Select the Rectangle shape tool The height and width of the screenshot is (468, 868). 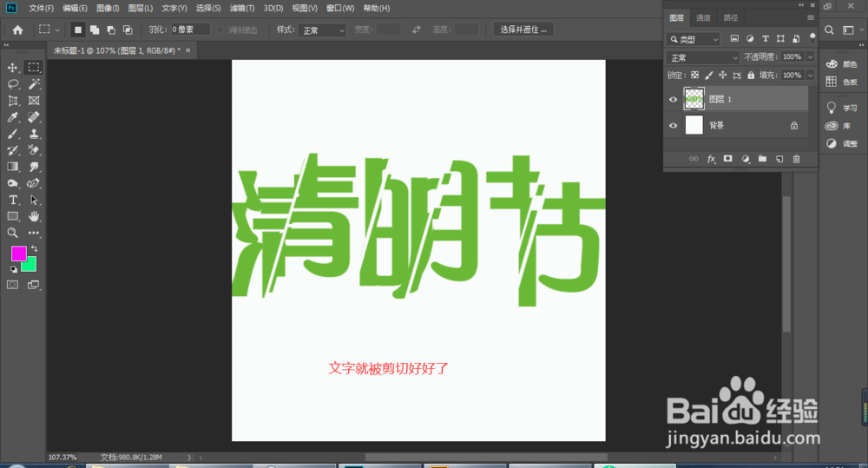[x=12, y=216]
